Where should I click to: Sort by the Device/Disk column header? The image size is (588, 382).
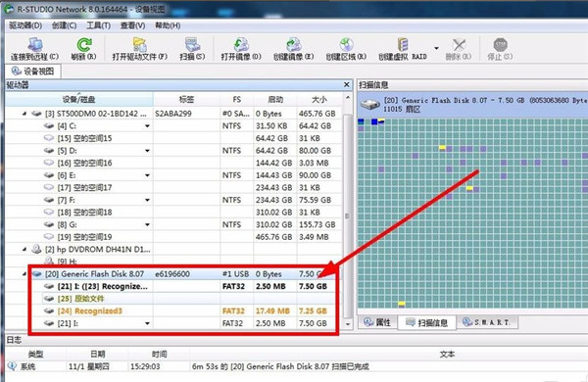(x=78, y=99)
